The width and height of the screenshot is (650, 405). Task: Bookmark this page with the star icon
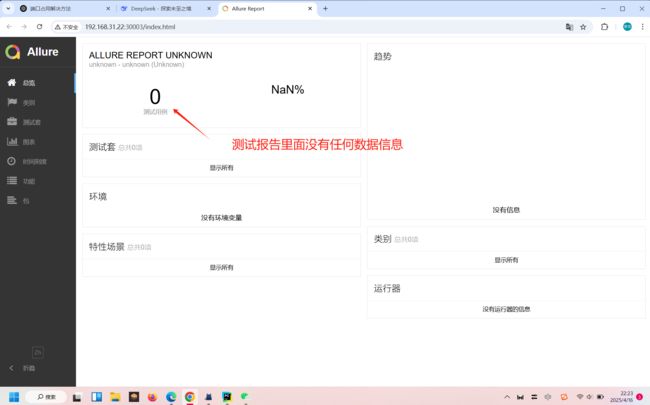tap(583, 27)
